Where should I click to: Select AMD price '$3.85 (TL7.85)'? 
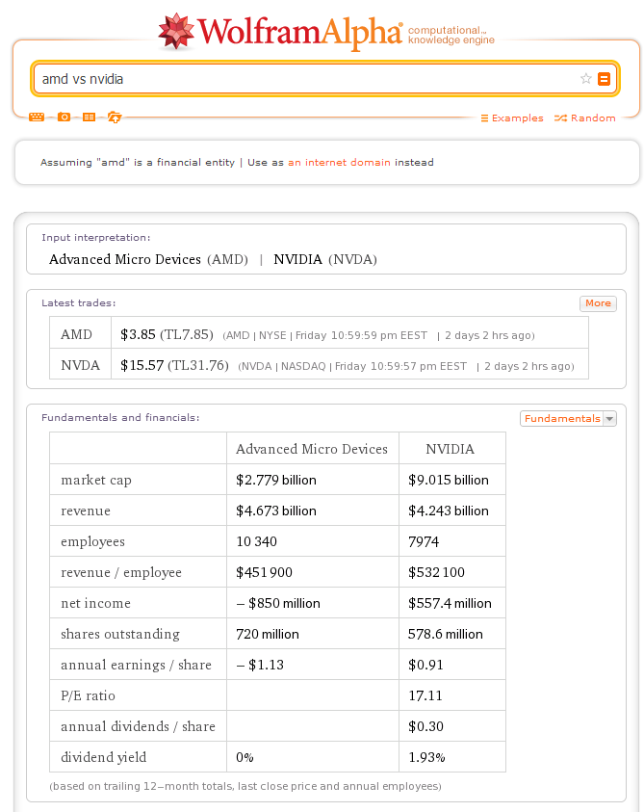[x=167, y=334]
